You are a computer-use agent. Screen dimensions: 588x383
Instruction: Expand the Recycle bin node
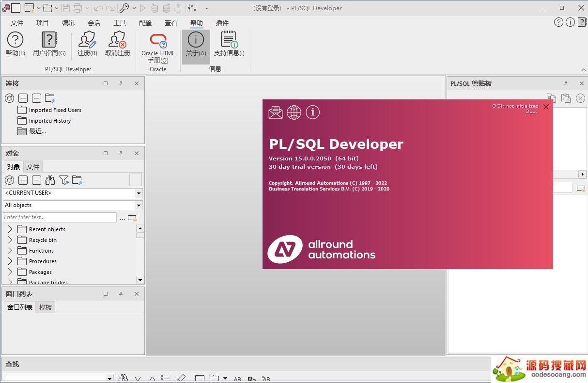10,240
